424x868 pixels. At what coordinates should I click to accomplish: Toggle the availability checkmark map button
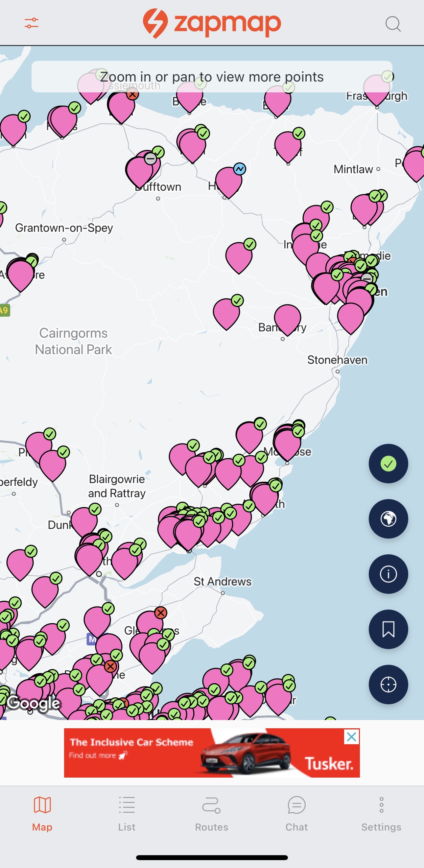388,464
